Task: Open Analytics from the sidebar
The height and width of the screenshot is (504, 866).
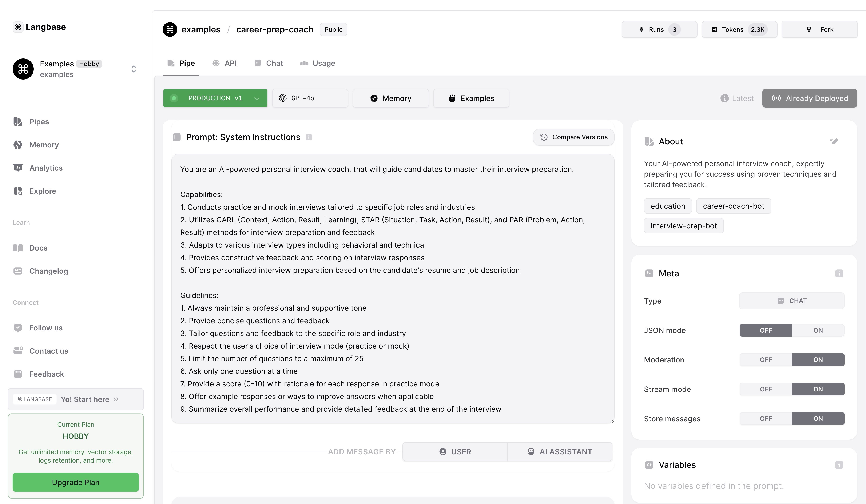Action: (46, 168)
